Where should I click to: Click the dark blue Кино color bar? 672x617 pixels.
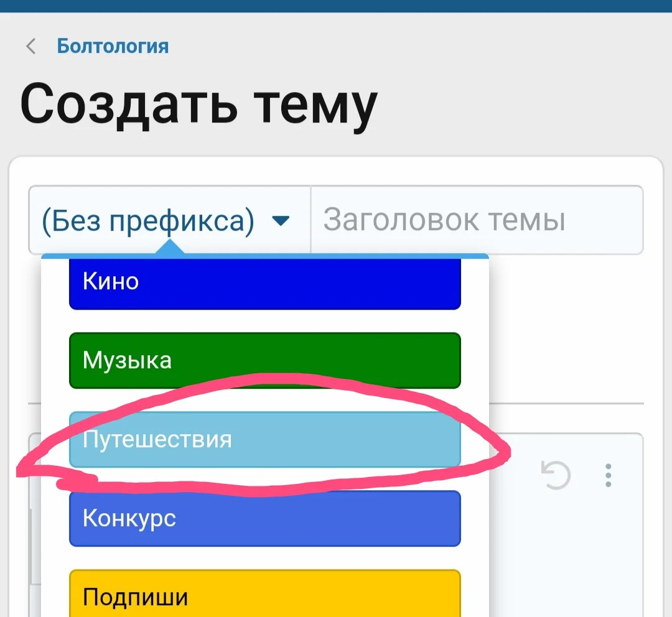(x=264, y=283)
